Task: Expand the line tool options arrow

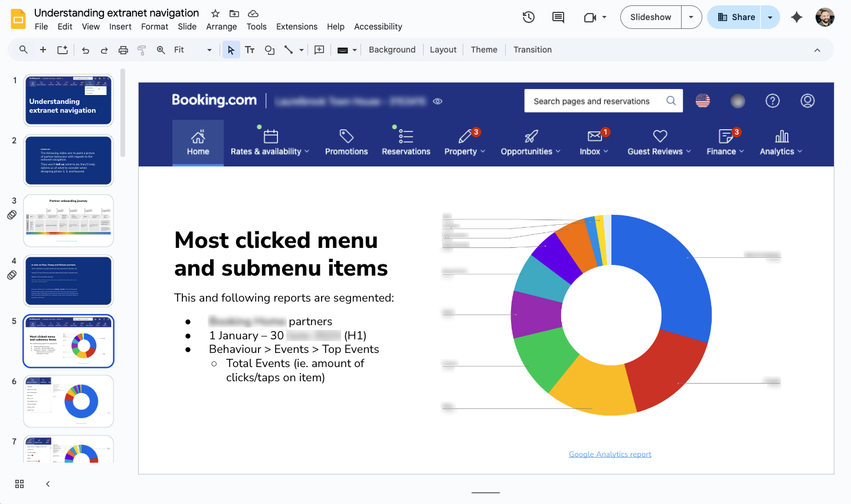Action: (x=302, y=50)
